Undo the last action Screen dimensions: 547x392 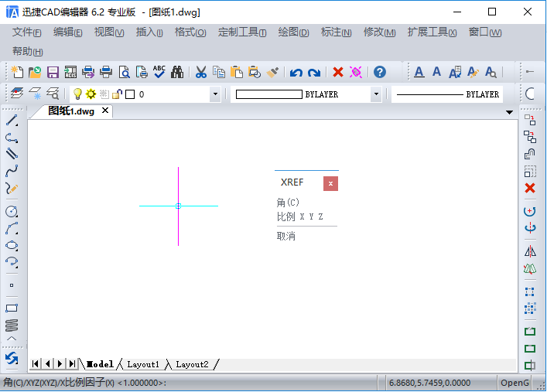pyautogui.click(x=296, y=73)
